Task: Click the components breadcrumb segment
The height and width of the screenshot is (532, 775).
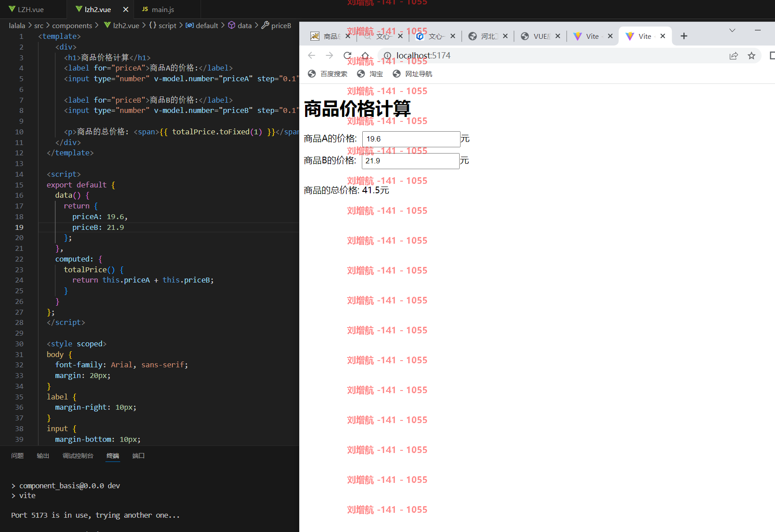Action: click(72, 25)
